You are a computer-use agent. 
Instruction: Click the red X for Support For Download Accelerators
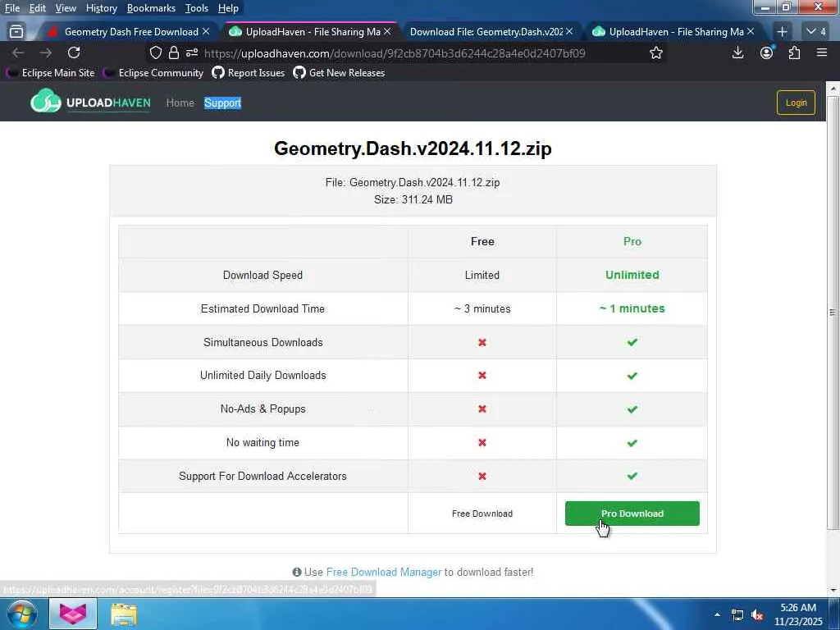[482, 476]
